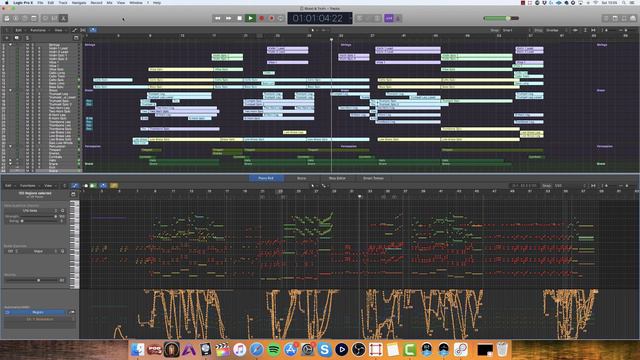Screen dimensions: 640x360
Task: Open the Tracks area Drag Overlap dropdown
Action: [557, 30]
